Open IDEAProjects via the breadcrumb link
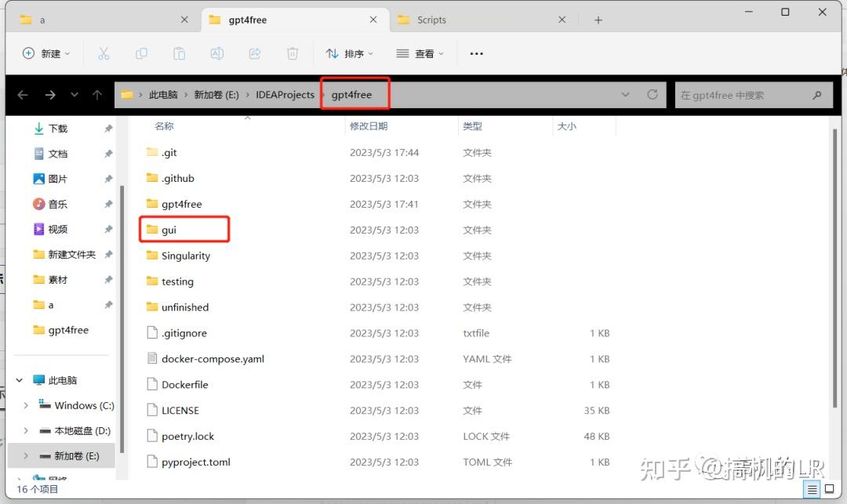This screenshot has height=504, width=847. pos(285,94)
